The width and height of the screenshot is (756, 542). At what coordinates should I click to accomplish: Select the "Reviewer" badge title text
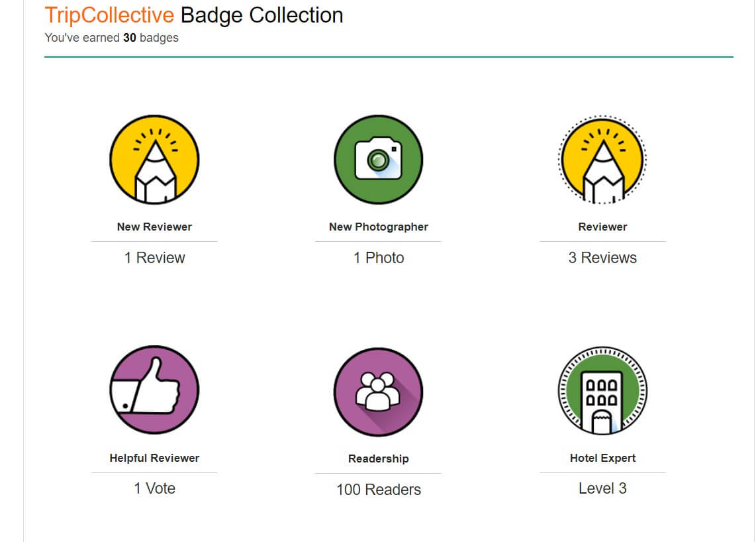coord(602,227)
